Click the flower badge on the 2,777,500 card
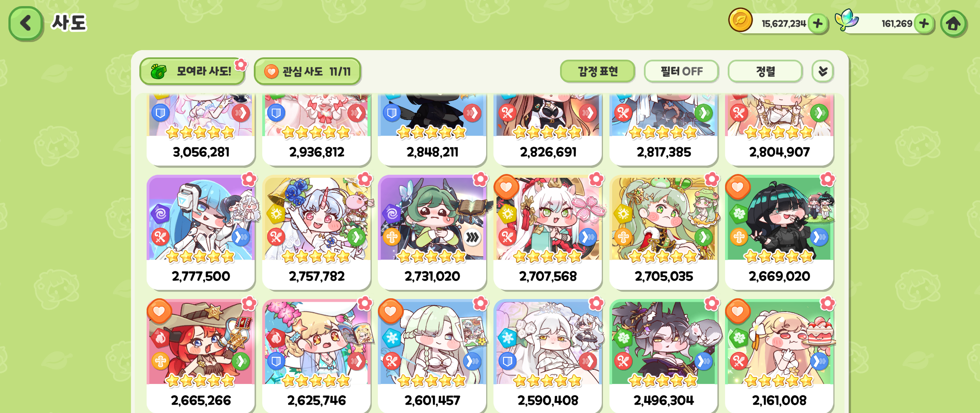 tap(249, 179)
